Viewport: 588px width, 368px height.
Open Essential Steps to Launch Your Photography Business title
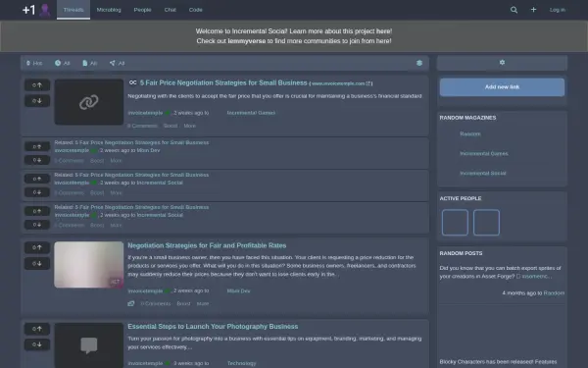point(213,327)
